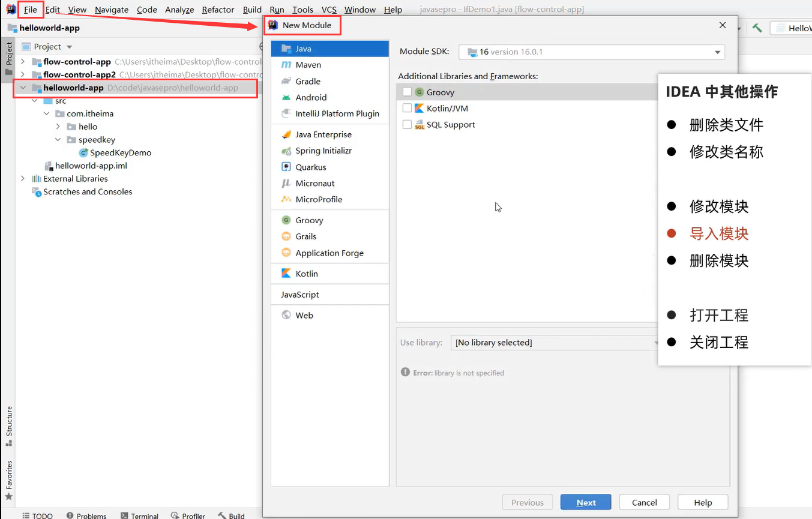812x519 pixels.
Task: Open the Analyze menu
Action: [x=179, y=10]
